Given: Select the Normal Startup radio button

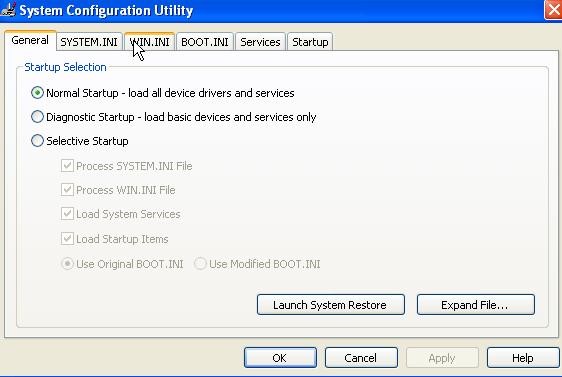Looking at the screenshot, I should pyautogui.click(x=37, y=93).
